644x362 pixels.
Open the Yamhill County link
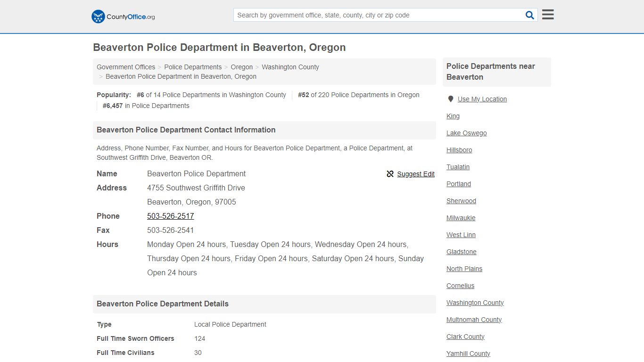pyautogui.click(x=468, y=354)
